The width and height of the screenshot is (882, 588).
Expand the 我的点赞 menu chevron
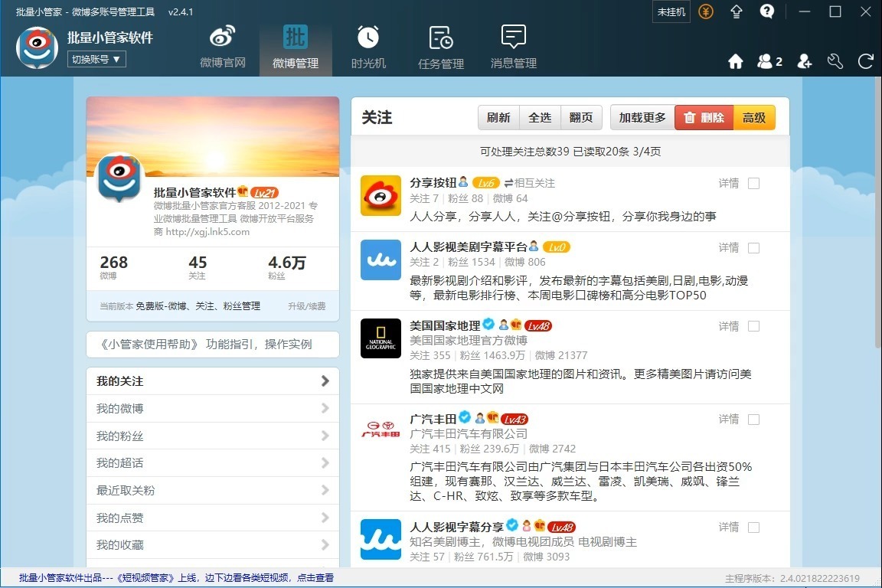click(325, 518)
